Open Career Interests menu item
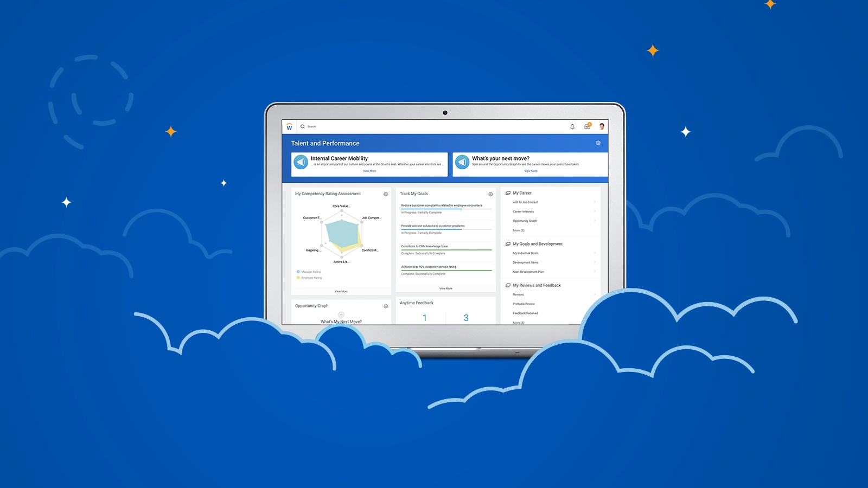 (x=524, y=211)
